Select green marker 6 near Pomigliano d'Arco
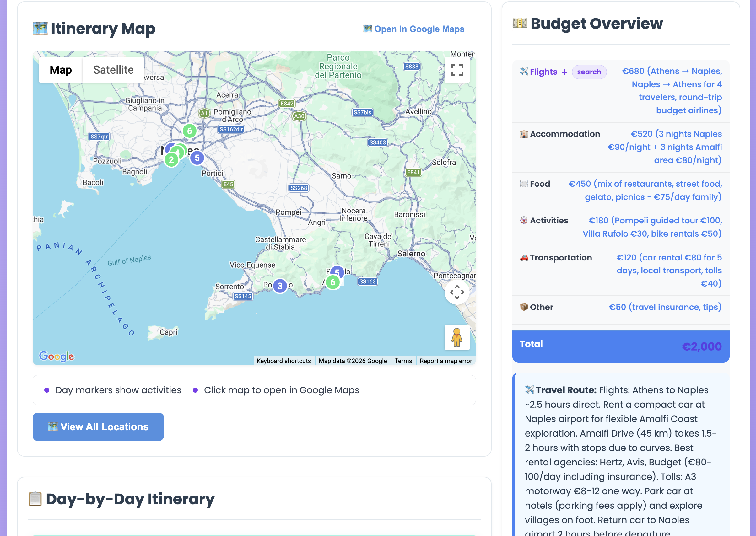 190,131
